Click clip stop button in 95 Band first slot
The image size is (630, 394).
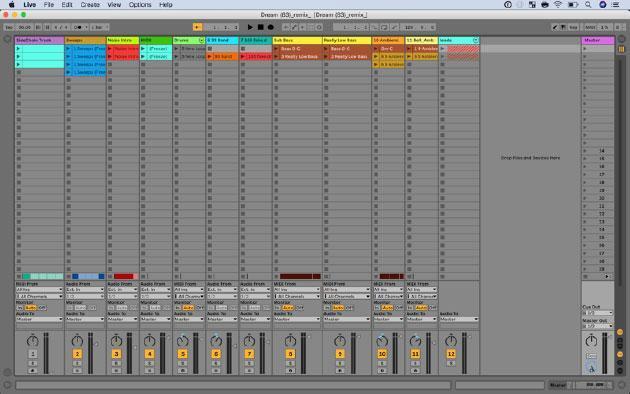click(210, 49)
